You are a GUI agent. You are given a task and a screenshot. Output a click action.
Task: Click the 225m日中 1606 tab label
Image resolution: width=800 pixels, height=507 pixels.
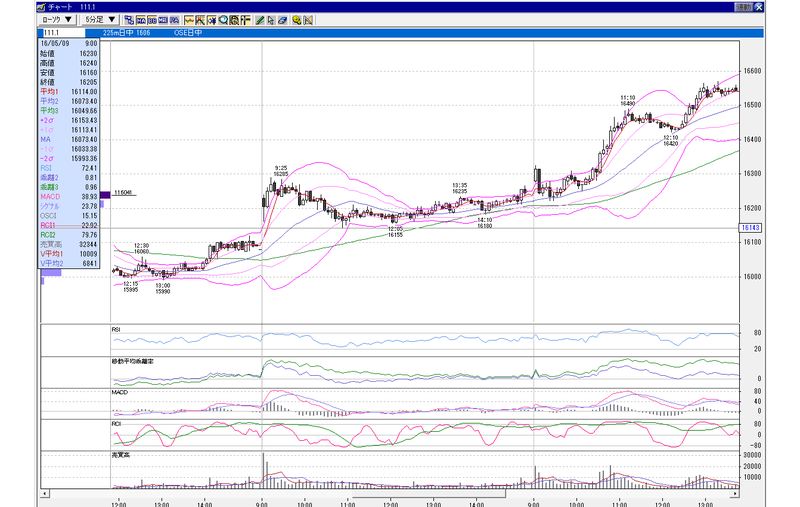[127, 33]
